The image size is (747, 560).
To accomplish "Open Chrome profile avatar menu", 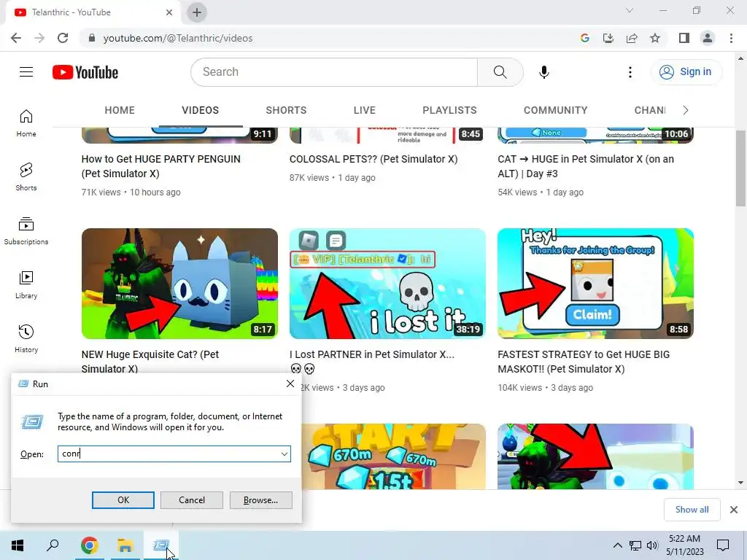I will [708, 38].
